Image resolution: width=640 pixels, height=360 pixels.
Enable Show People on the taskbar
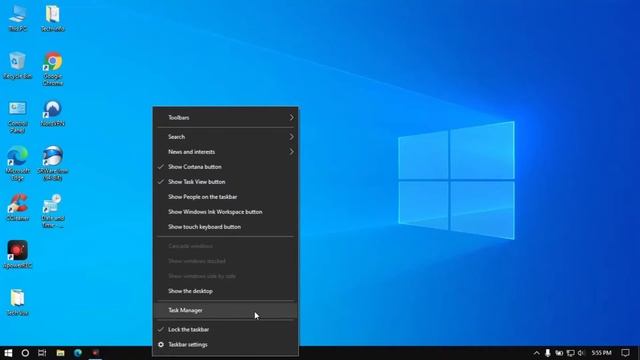225,197
